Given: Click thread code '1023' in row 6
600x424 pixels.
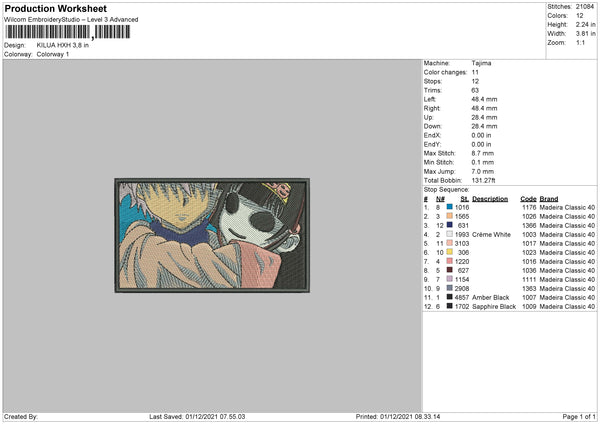Looking at the screenshot, I should click(529, 253).
